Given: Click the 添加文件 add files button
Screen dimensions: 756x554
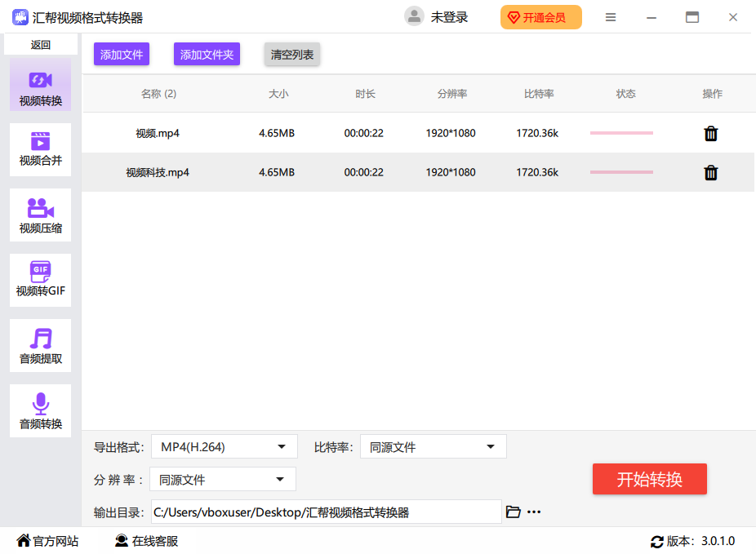Looking at the screenshot, I should point(121,53).
